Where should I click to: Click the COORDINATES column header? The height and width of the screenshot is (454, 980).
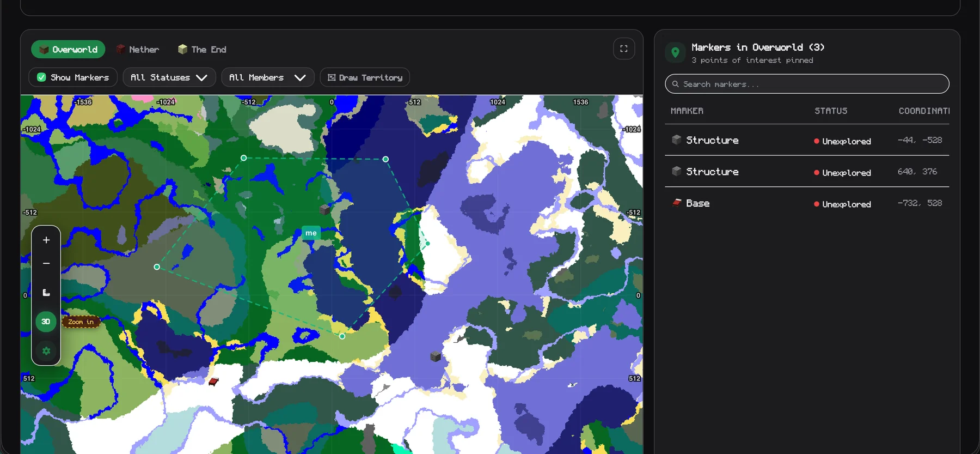924,111
